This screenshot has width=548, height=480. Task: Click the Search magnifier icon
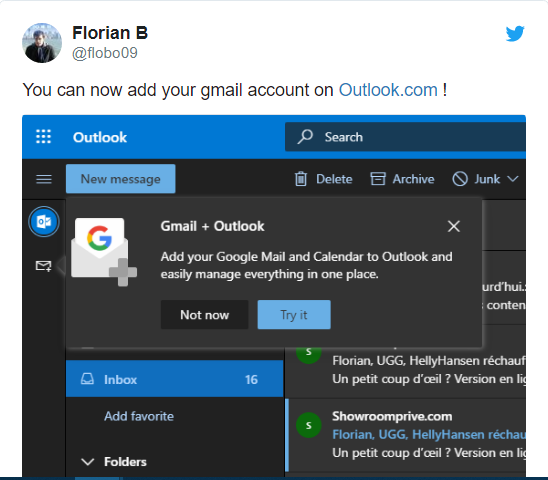[305, 137]
